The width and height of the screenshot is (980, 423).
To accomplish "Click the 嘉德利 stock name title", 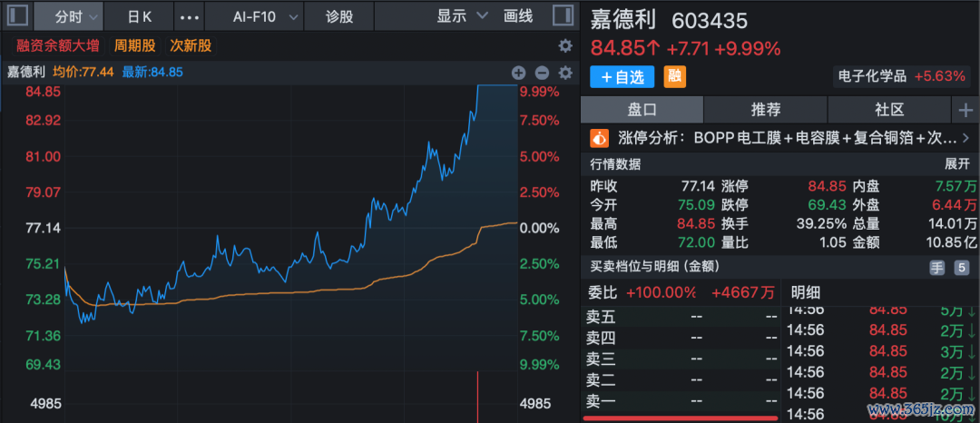I will click(623, 20).
